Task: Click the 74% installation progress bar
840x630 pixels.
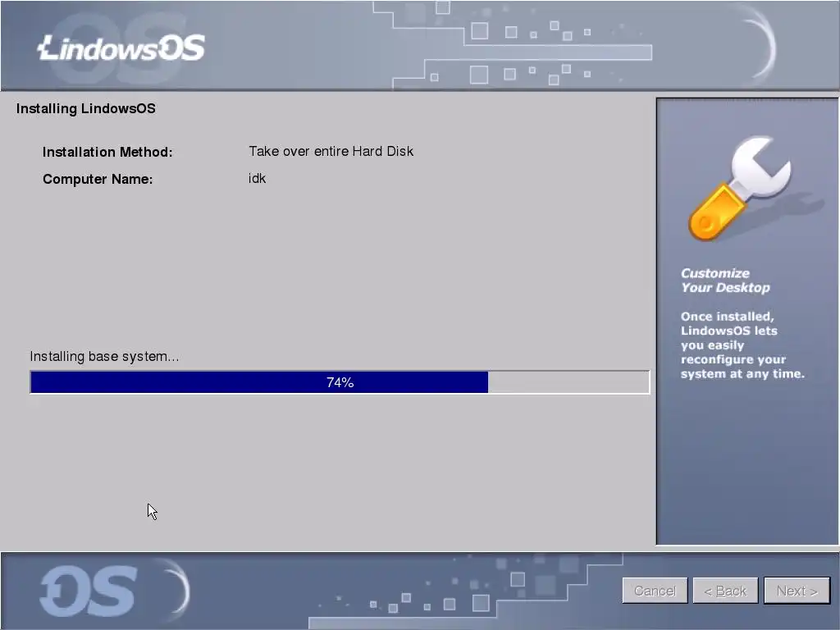Action: 340,382
